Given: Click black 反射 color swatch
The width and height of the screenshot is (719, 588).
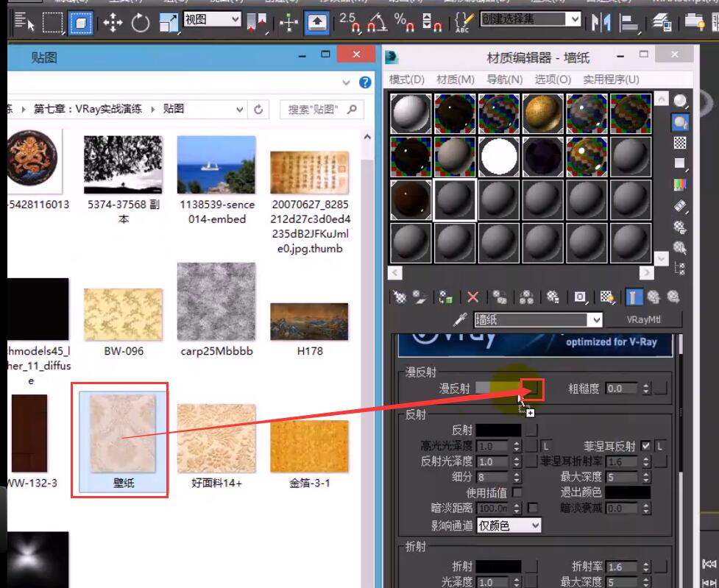Looking at the screenshot, I should (498, 430).
